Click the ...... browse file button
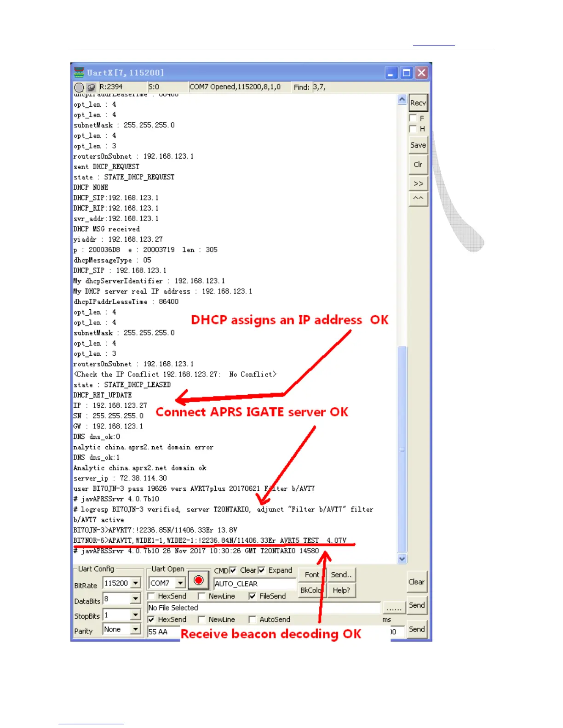Viewport: 563px width, 728px height. click(x=394, y=608)
